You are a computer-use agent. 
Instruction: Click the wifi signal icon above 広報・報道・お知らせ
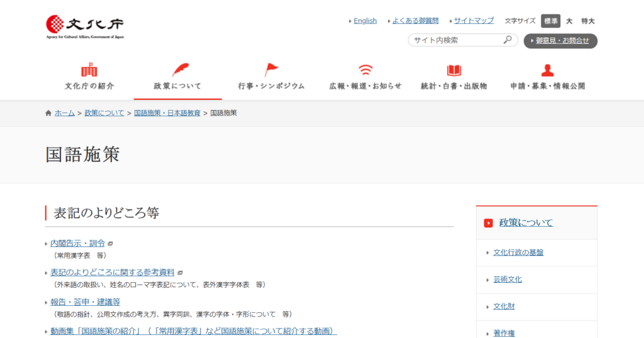point(365,70)
